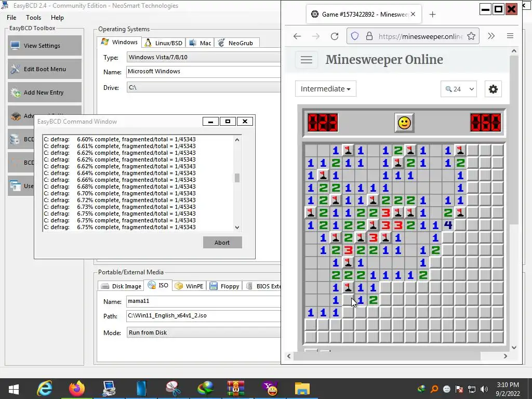Open the Yahoo Messenger taskbar icon
Screen dimensions: 532x399
pyautogui.click(x=270, y=389)
